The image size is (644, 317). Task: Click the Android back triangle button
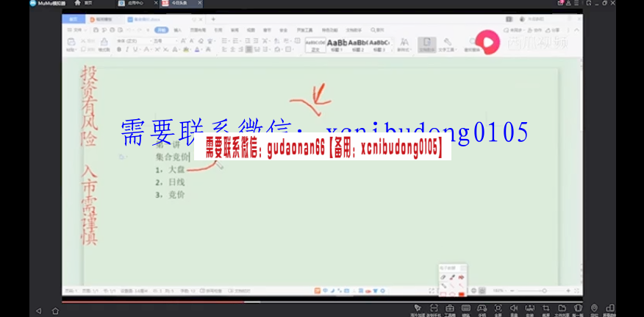point(39,311)
